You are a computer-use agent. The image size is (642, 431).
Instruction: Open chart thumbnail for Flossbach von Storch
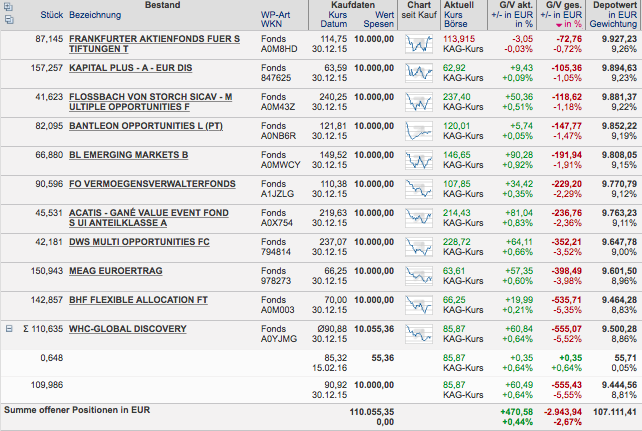[x=419, y=102]
